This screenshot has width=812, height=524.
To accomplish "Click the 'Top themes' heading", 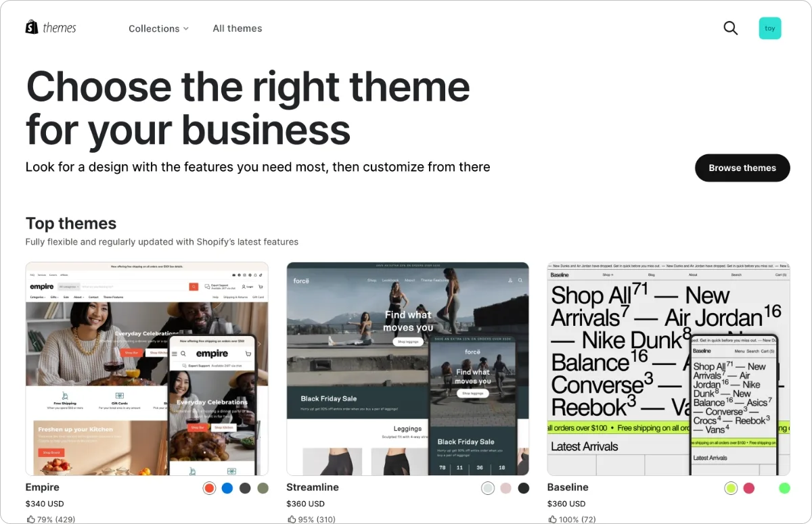I will click(71, 223).
